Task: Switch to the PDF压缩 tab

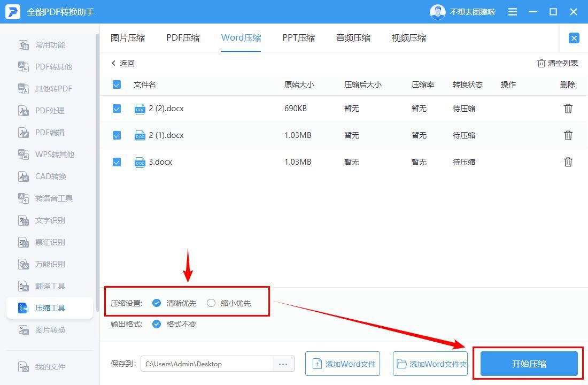Action: 183,38
